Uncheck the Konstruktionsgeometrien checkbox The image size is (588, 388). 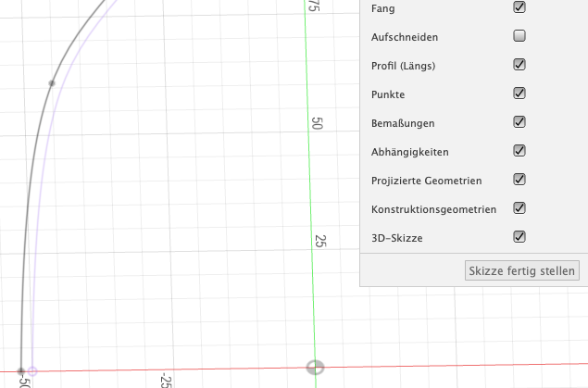click(519, 208)
